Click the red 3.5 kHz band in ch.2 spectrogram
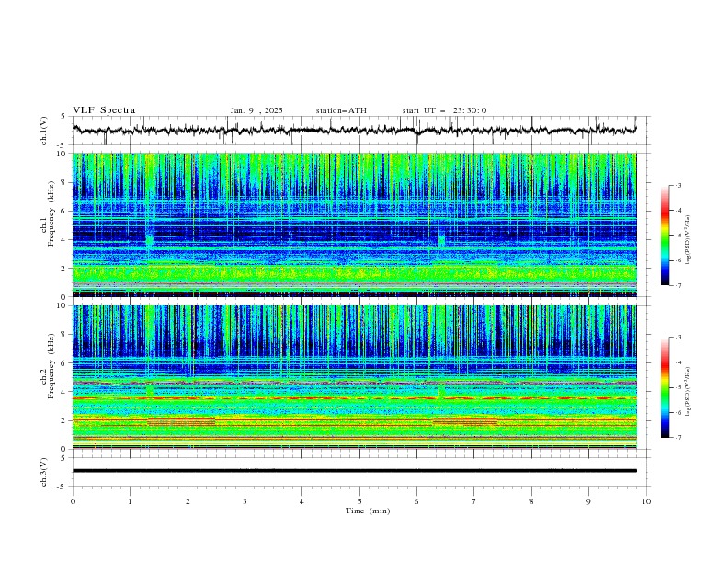 pyautogui.click(x=354, y=398)
